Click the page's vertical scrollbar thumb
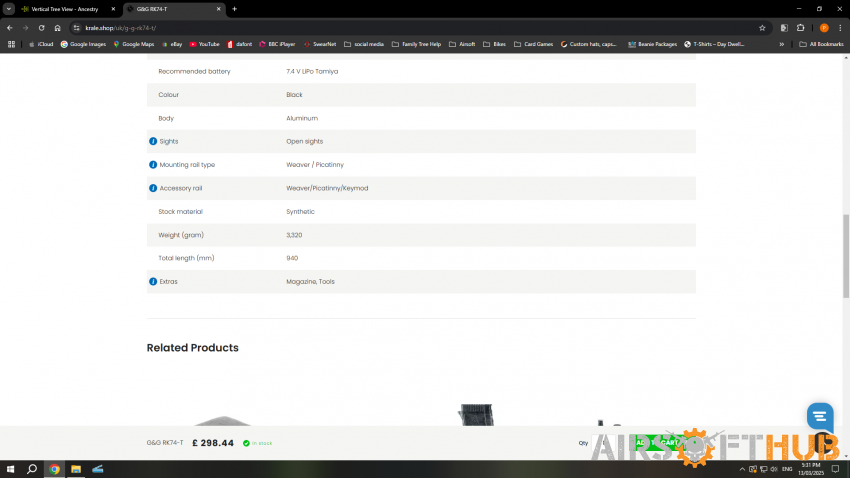The width and height of the screenshot is (850, 478). click(x=845, y=256)
